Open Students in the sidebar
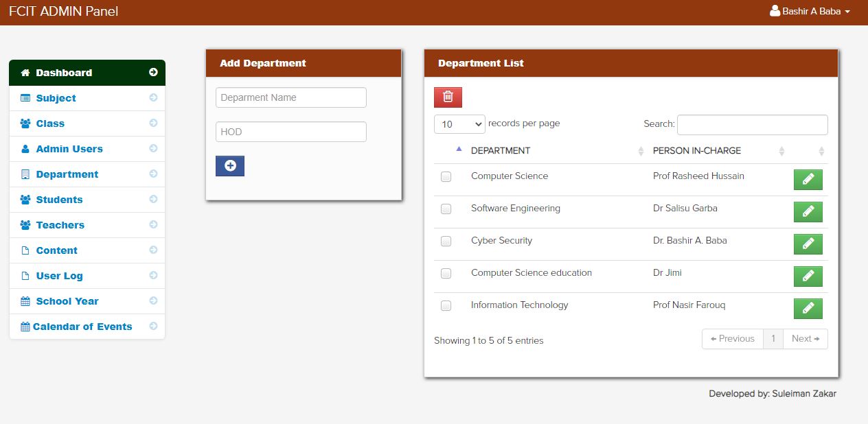Viewport: 868px width, 424px height. click(x=59, y=200)
